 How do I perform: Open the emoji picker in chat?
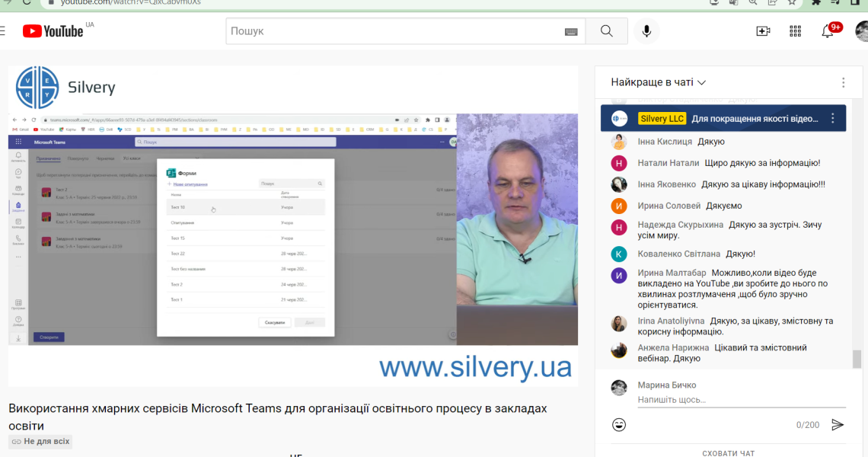[x=619, y=425]
